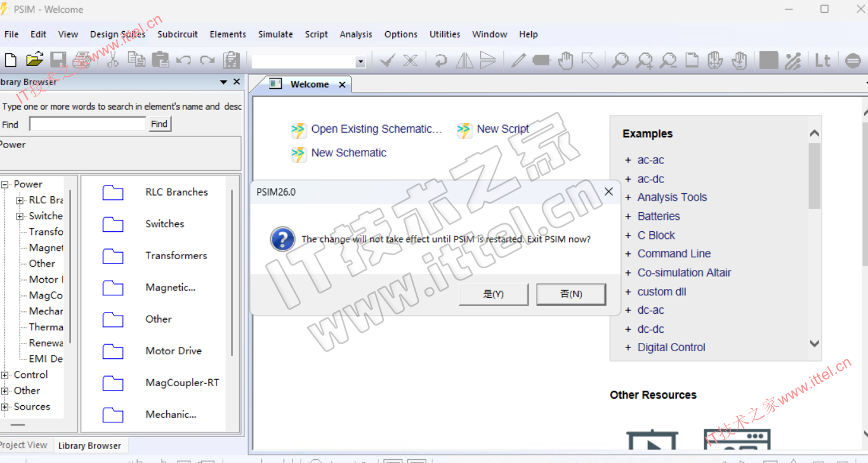Switch to the Project View tab
The image size is (868, 463).
(23, 445)
